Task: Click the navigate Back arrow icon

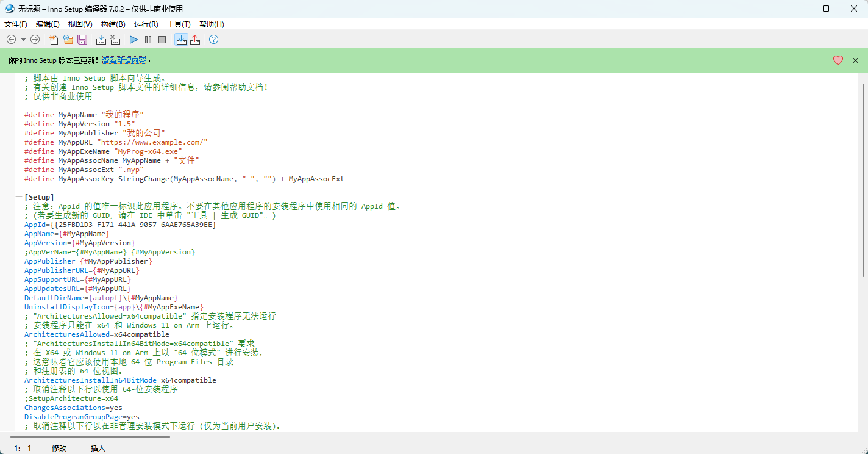Action: (11, 40)
